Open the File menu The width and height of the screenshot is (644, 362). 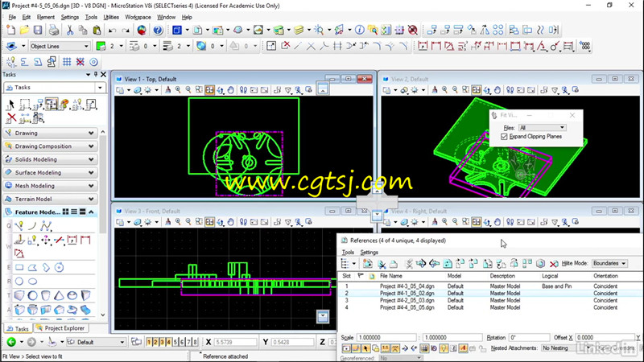pyautogui.click(x=12, y=17)
